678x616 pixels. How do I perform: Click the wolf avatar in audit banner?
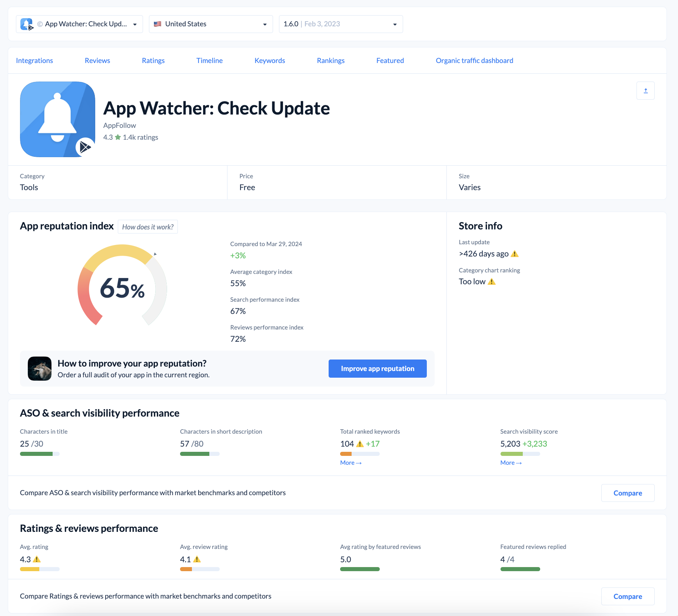coord(40,368)
